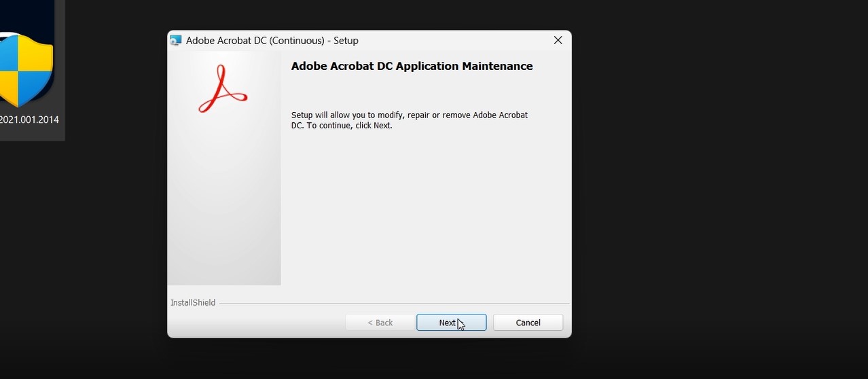The height and width of the screenshot is (379, 868).
Task: Close the Adobe Acrobat DC Setup window
Action: tap(558, 41)
